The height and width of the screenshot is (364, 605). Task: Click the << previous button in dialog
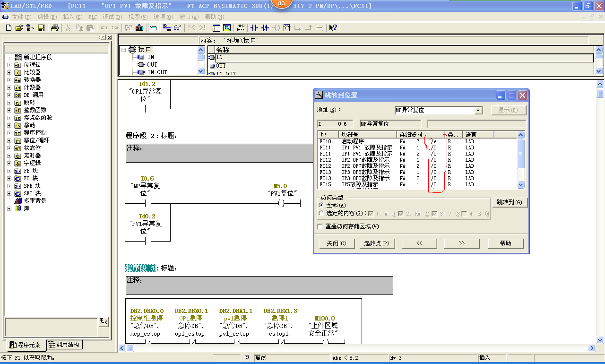pyautogui.click(x=419, y=243)
